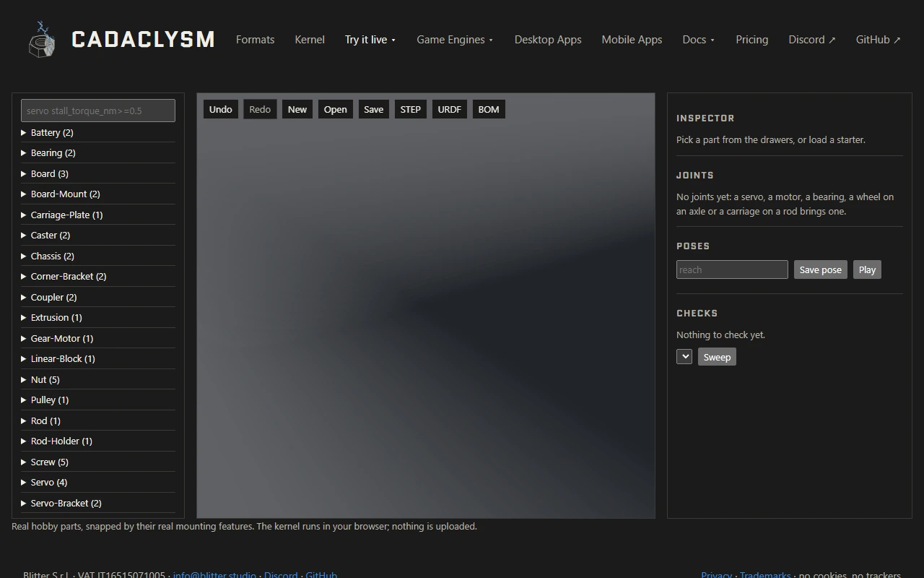Expand the Servo (4) drawer
Image resolution: width=924 pixels, height=578 pixels.
[98, 483]
